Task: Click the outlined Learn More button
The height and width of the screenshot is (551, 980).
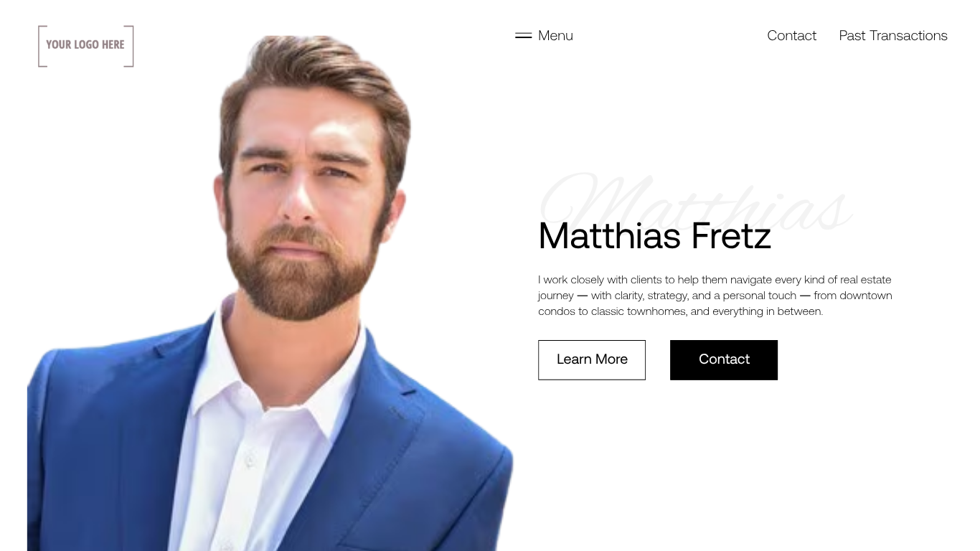Action: point(592,360)
